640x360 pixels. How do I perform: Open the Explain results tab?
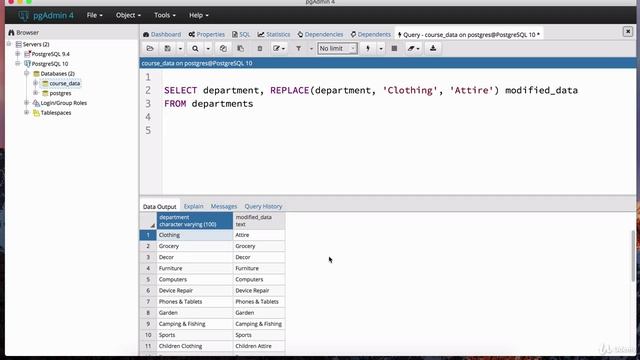pyautogui.click(x=193, y=206)
